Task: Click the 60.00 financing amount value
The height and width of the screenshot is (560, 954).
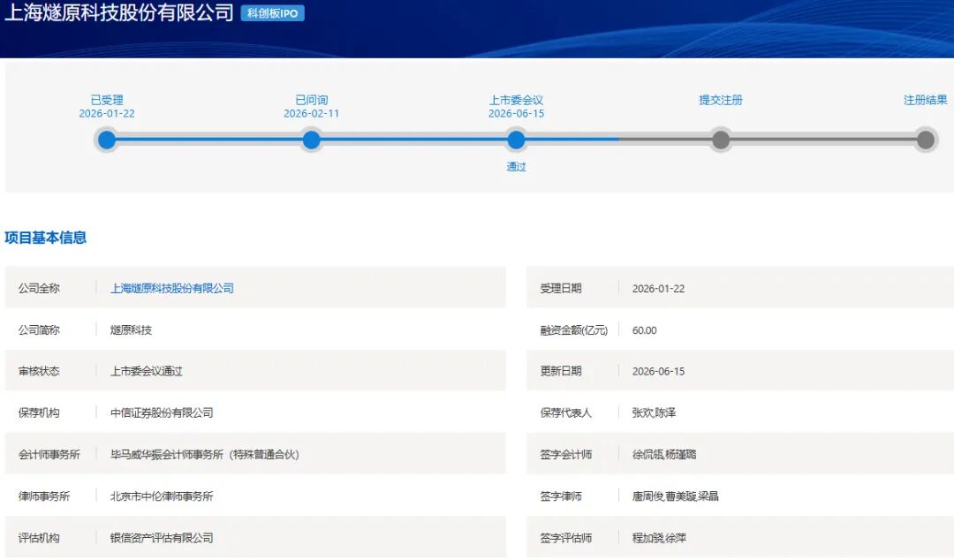Action: pos(644,330)
